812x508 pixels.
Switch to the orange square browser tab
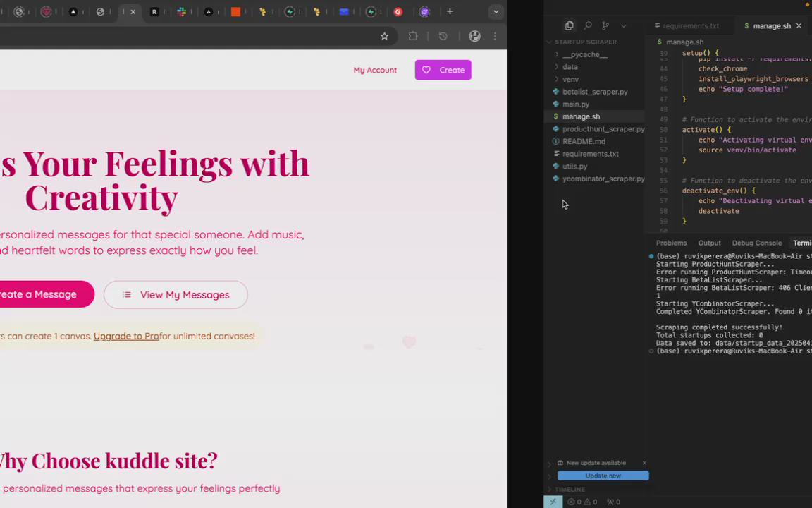235,11
